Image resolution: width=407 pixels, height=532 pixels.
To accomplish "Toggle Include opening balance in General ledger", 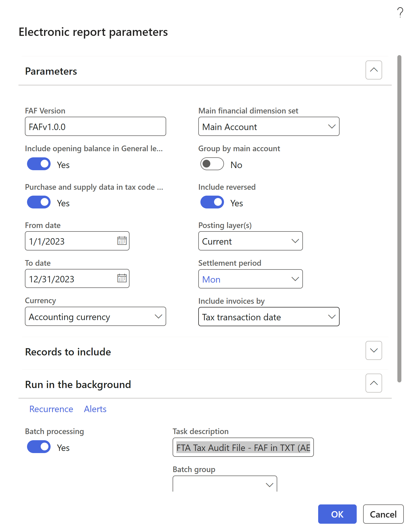I will [39, 164].
